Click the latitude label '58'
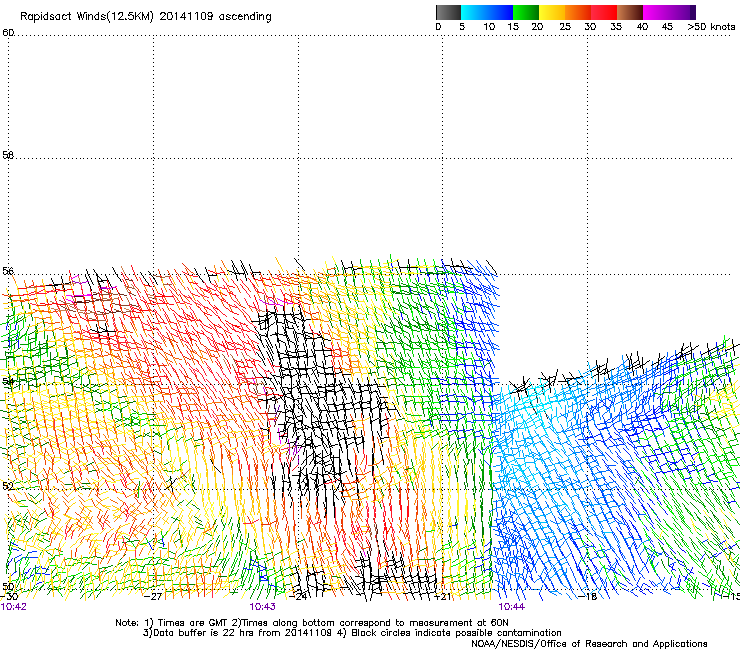The image size is (740, 650). coord(8,155)
